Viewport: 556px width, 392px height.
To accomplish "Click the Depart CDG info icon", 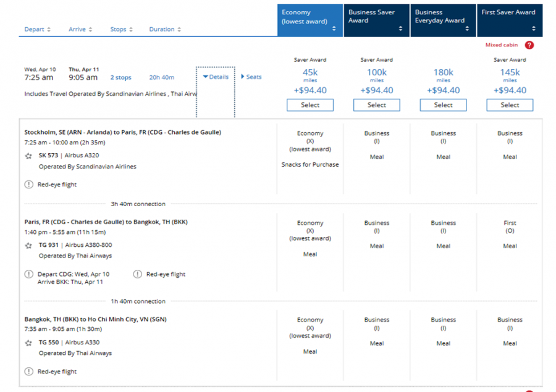I will click(x=28, y=274).
